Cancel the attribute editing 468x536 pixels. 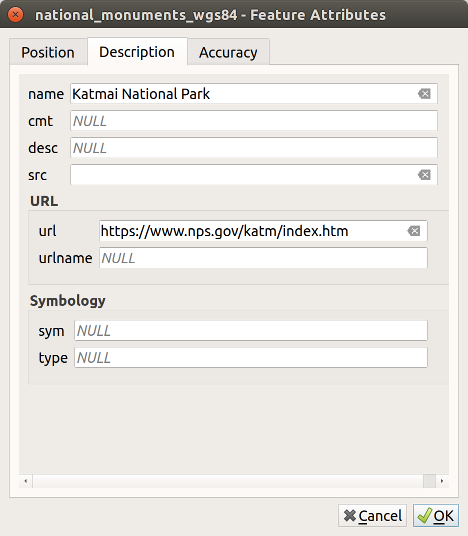pyautogui.click(x=372, y=515)
